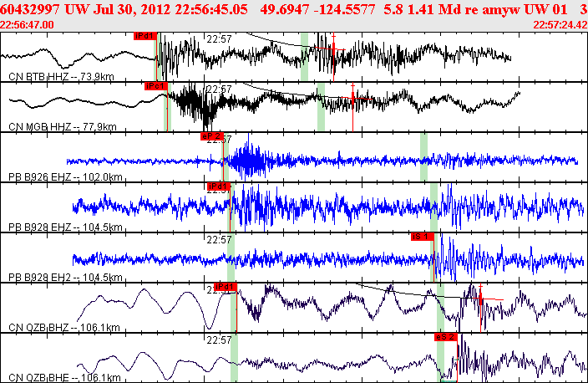
Task: Click the predicted P green bar on QZB BHE
Action: (x=234, y=357)
